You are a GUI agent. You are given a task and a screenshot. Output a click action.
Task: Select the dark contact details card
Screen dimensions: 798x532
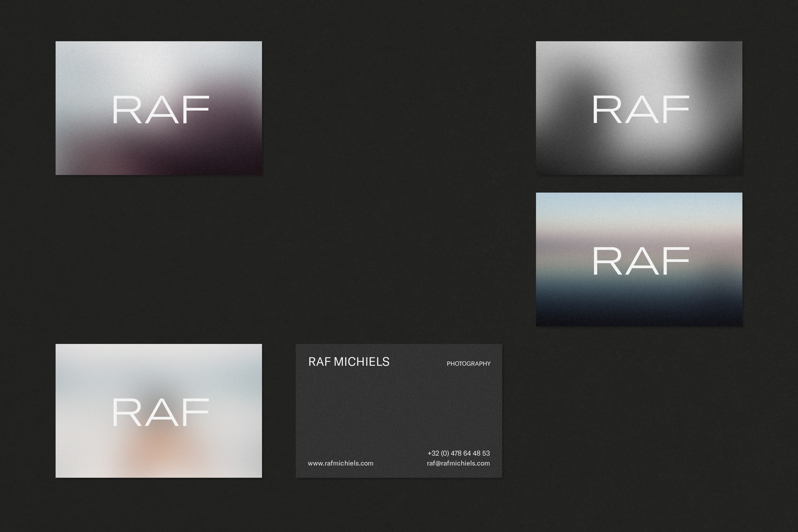click(x=399, y=410)
